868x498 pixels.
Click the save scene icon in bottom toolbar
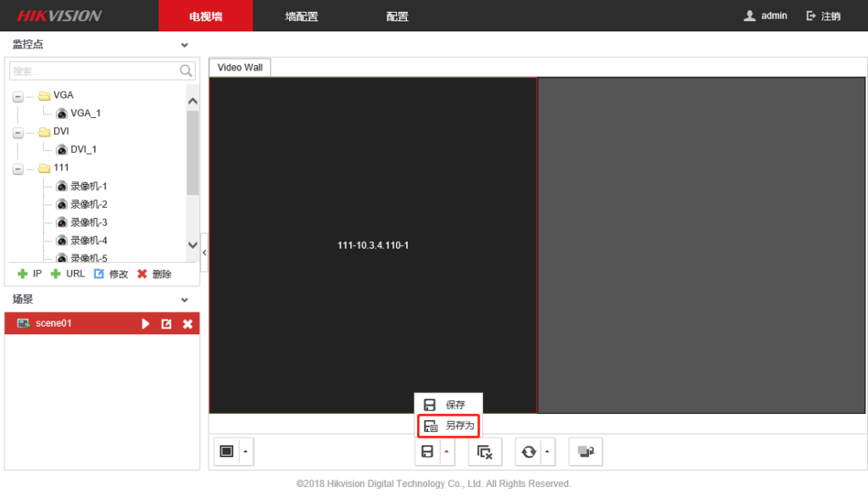pyautogui.click(x=428, y=452)
